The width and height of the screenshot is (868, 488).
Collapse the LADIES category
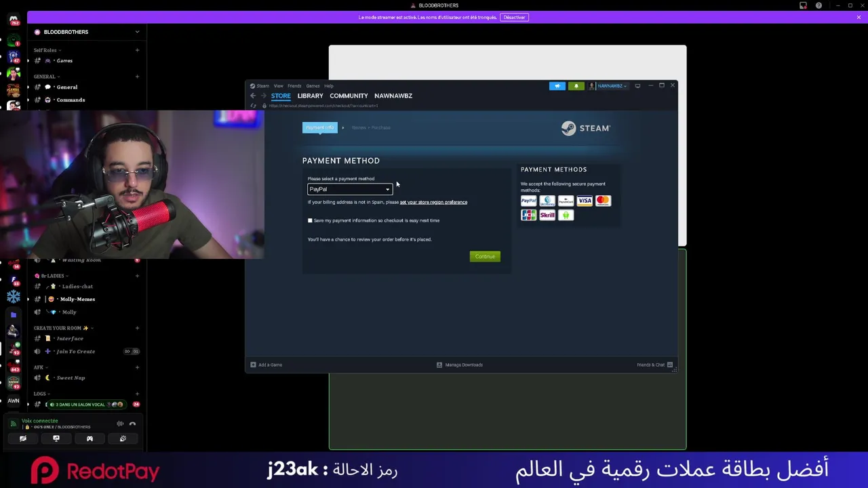click(x=51, y=276)
